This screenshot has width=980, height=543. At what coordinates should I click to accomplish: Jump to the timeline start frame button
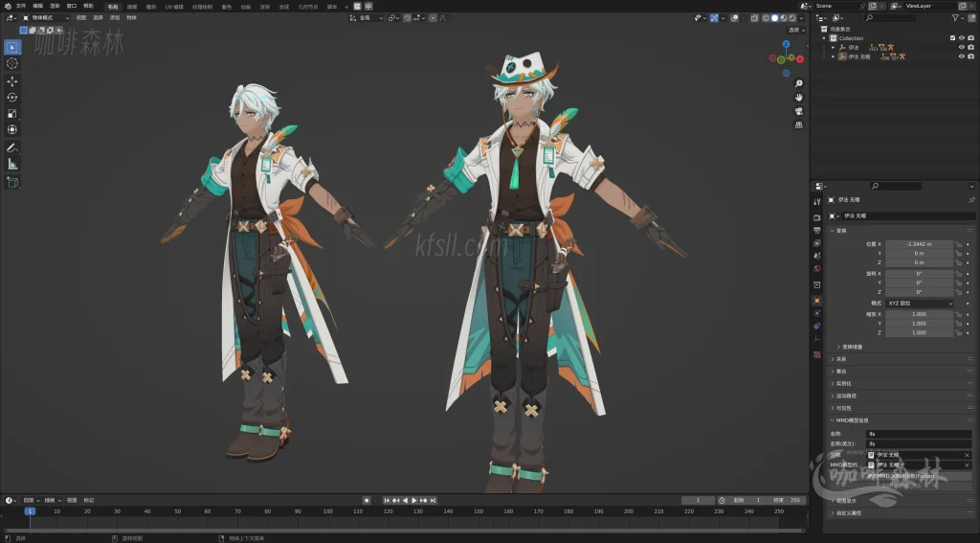387,501
